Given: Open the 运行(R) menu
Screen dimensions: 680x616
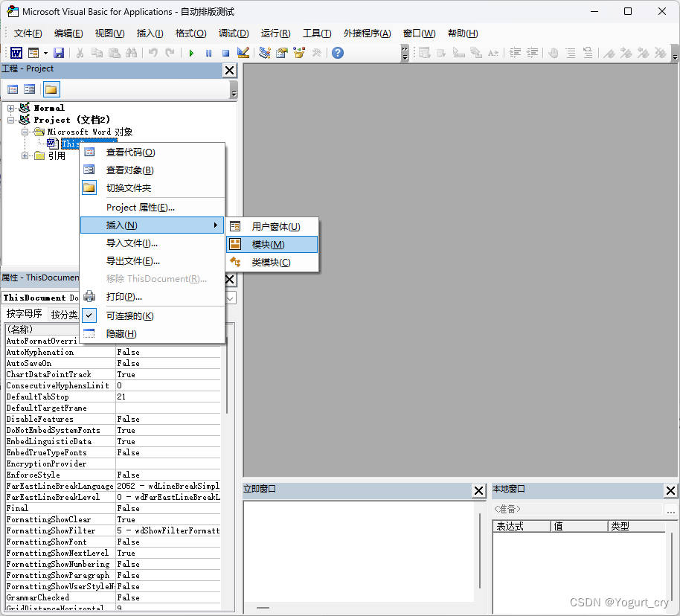Looking at the screenshot, I should point(276,33).
